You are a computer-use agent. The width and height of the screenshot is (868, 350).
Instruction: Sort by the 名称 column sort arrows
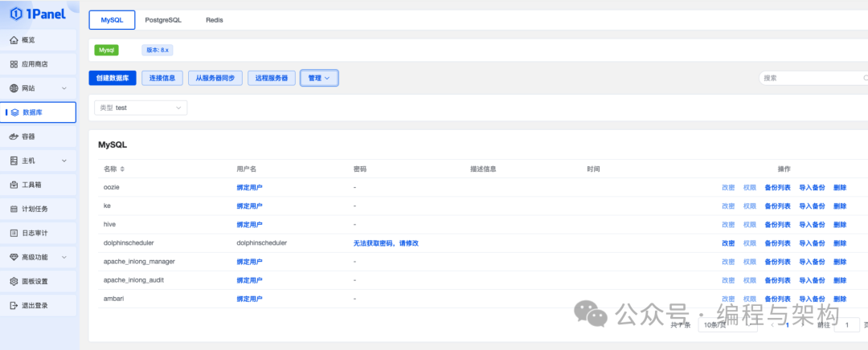pyautogui.click(x=122, y=169)
